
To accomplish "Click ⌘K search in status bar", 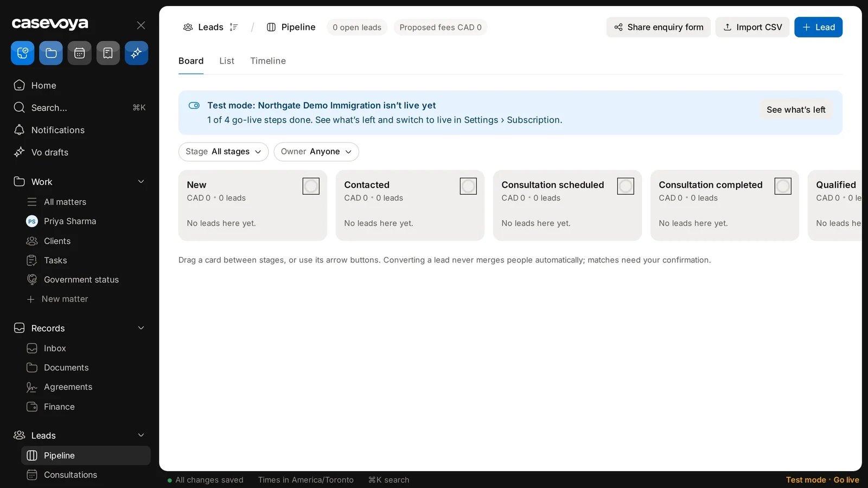I will (388, 480).
